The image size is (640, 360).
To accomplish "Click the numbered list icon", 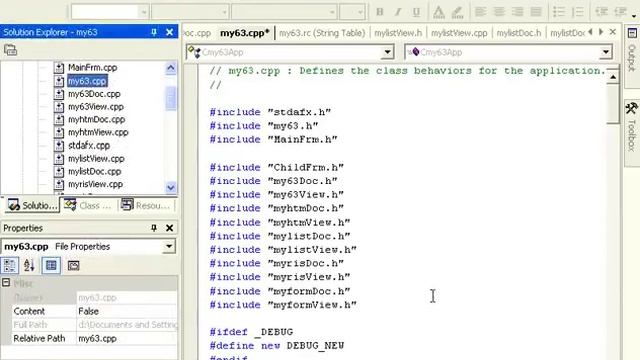I will pos(578,12).
